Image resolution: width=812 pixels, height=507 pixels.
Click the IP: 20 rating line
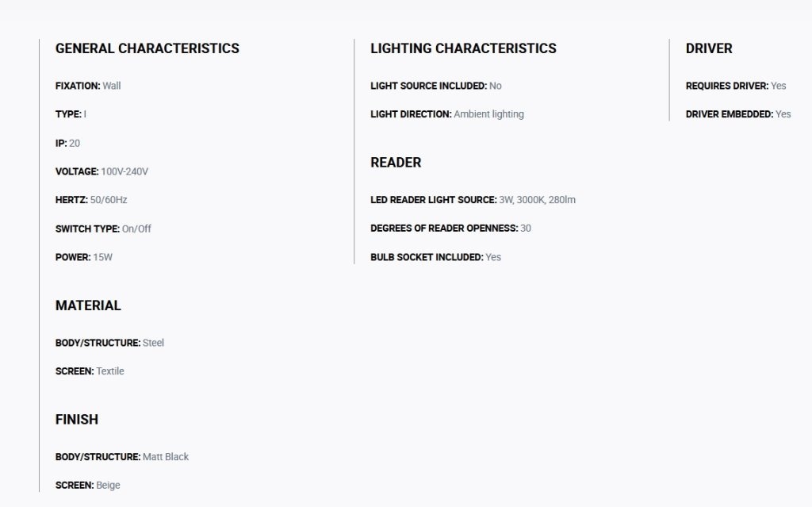[68, 143]
